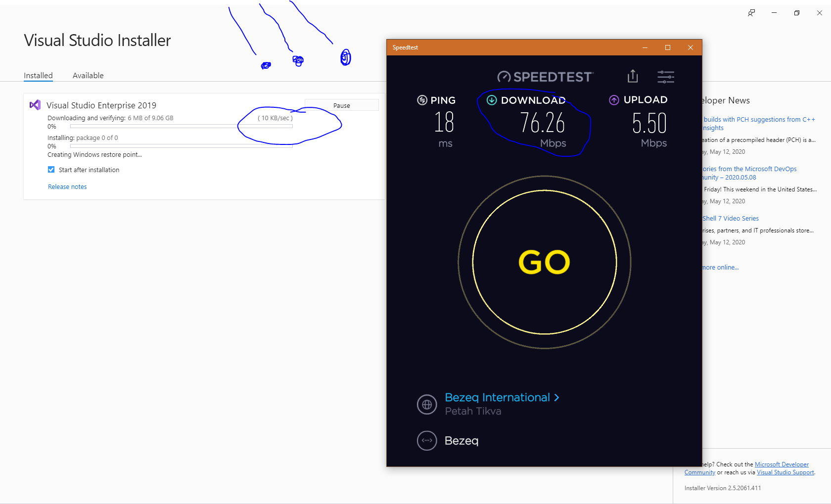Maximize the Speedtest window
This screenshot has height=504, width=831.
tap(668, 47)
